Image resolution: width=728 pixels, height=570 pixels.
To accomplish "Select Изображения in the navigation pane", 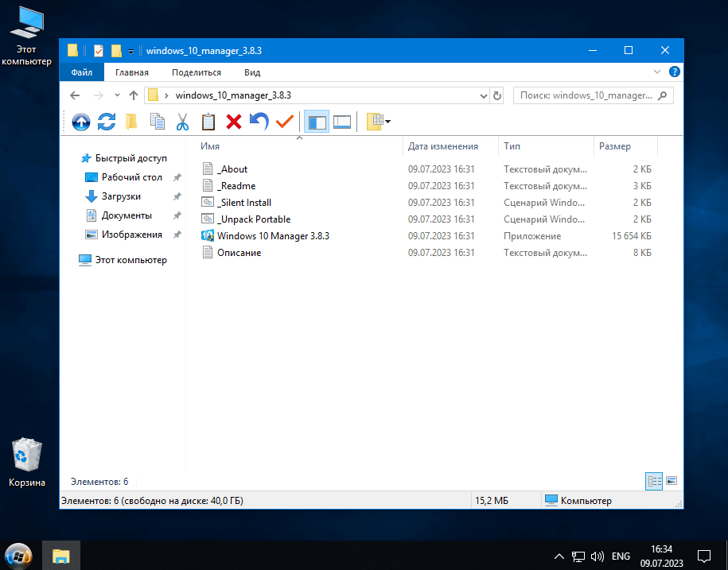I will [132, 235].
